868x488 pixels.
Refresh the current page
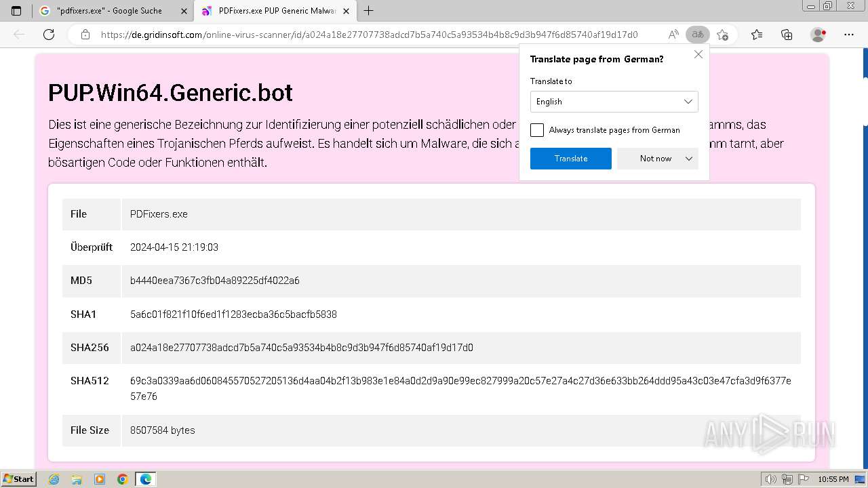pos(49,35)
